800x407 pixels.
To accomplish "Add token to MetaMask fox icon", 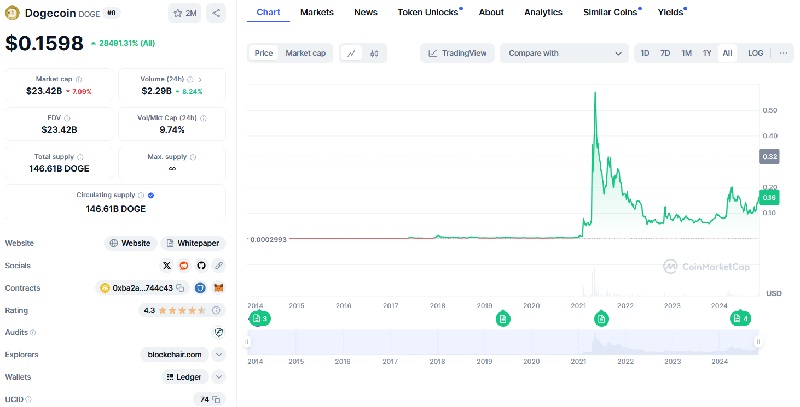I will pos(218,288).
